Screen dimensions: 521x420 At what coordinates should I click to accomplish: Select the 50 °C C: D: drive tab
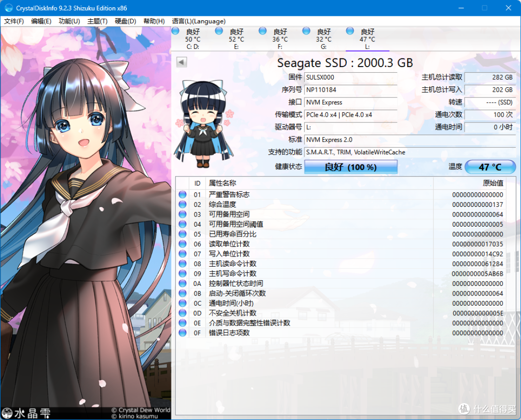[192, 39]
